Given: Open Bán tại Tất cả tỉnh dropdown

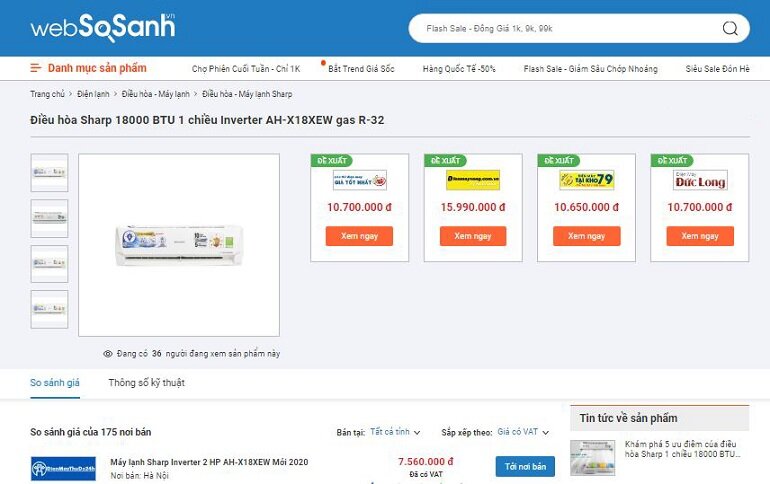Looking at the screenshot, I should [395, 432].
